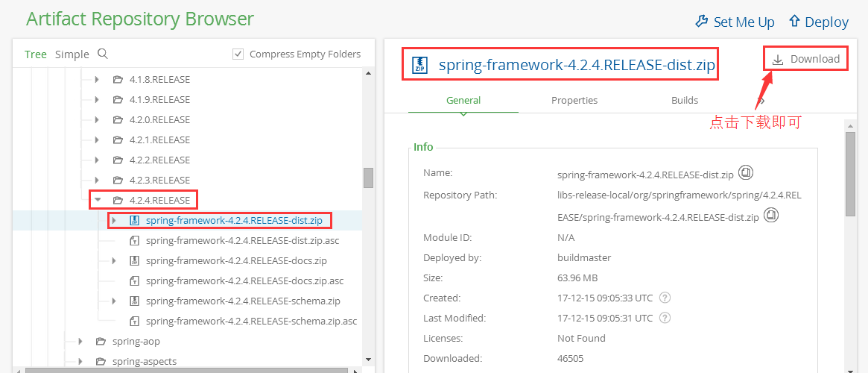Switch to the Properties tab
The width and height of the screenshot is (868, 373).
tap(574, 100)
